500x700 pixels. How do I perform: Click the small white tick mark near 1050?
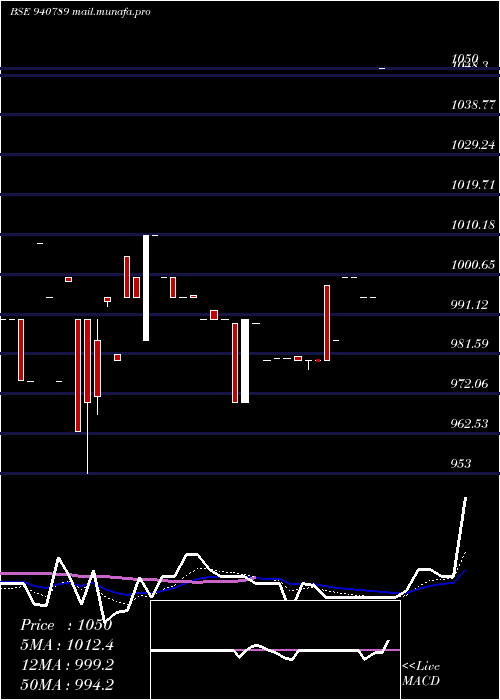[x=382, y=68]
